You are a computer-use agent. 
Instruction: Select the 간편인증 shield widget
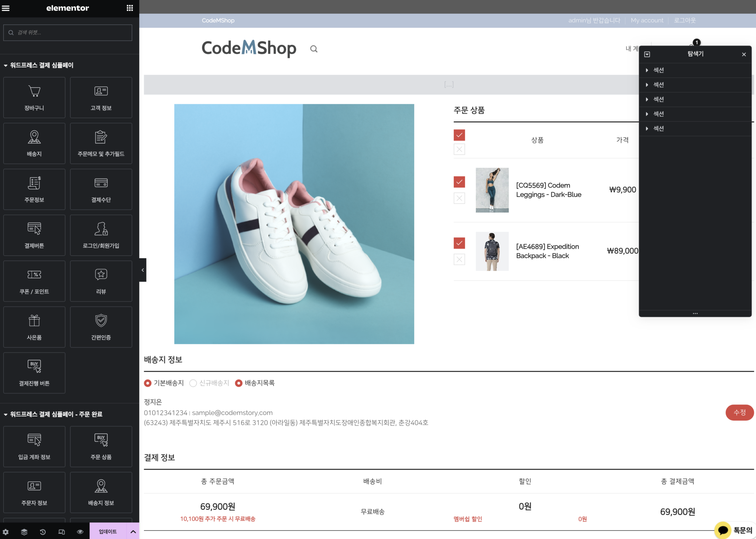101,327
